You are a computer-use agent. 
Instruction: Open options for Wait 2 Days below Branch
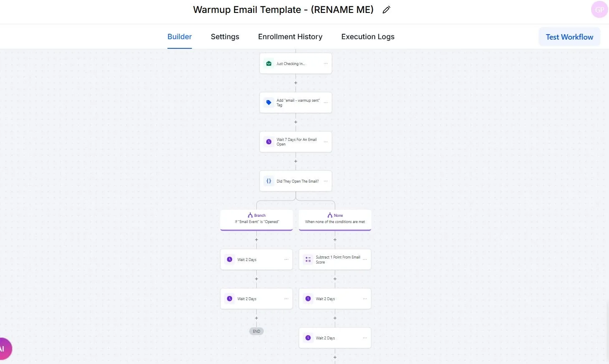(286, 259)
